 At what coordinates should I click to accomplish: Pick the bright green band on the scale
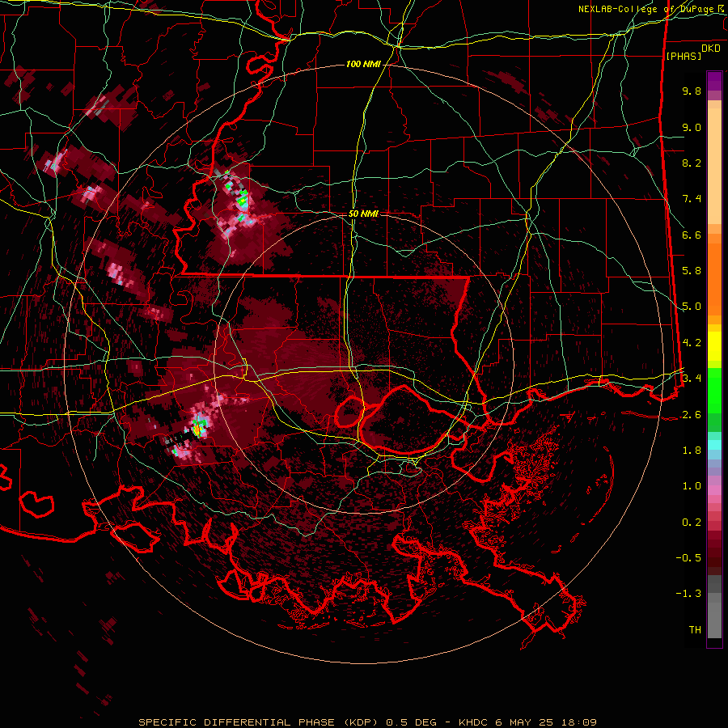click(714, 392)
